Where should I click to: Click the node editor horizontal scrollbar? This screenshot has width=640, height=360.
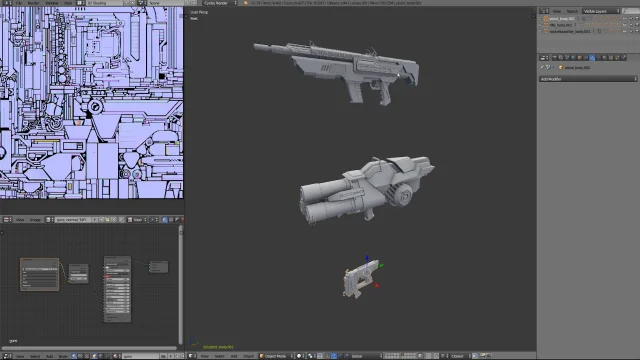[89, 348]
